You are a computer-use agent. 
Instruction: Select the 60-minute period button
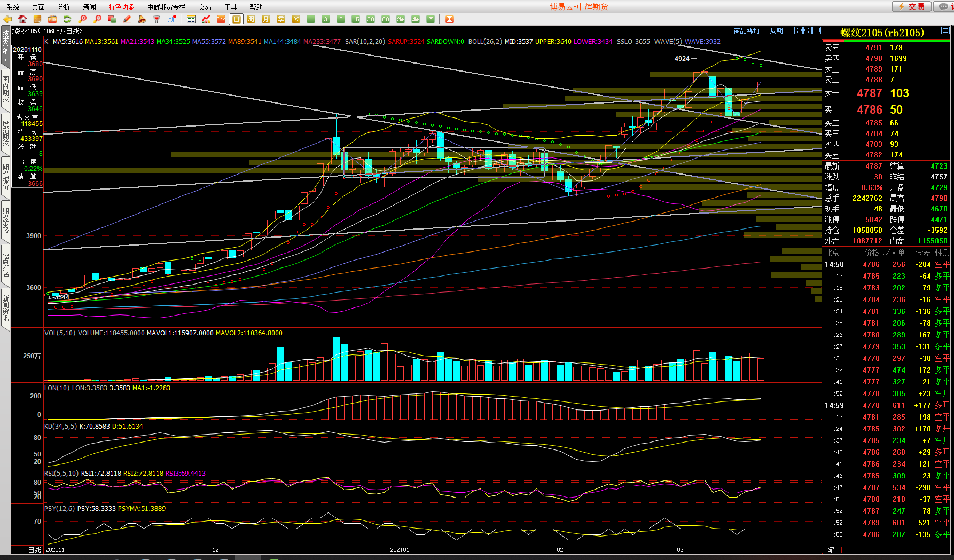pyautogui.click(x=386, y=19)
